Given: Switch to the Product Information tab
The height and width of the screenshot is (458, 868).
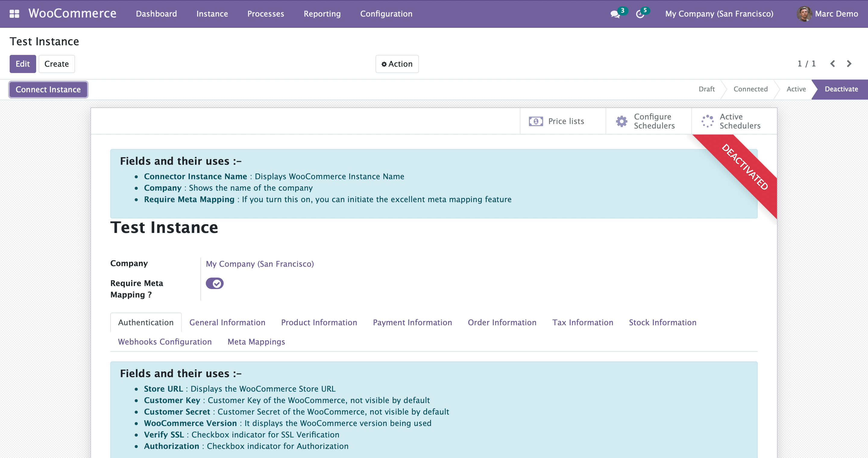Looking at the screenshot, I should coord(319,323).
